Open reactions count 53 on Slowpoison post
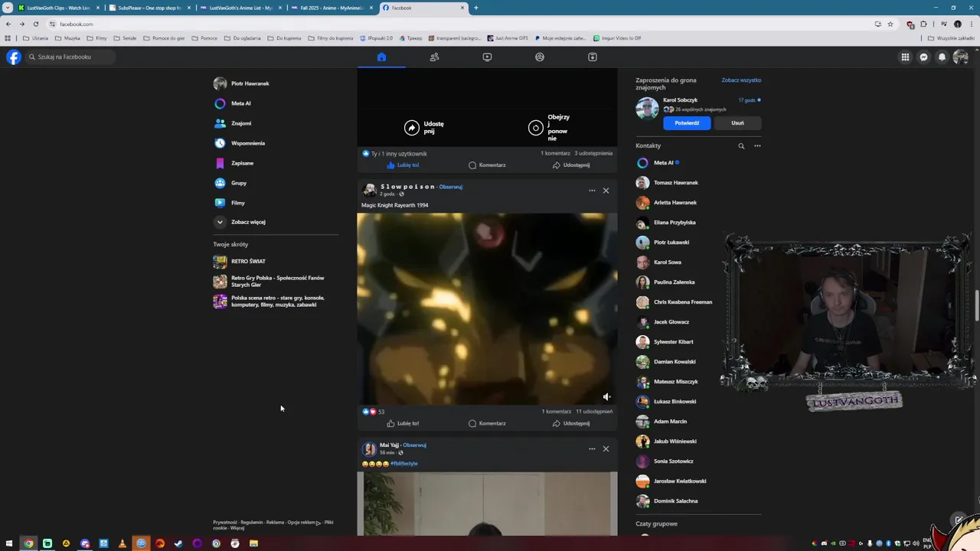The width and height of the screenshot is (980, 551). tap(381, 412)
